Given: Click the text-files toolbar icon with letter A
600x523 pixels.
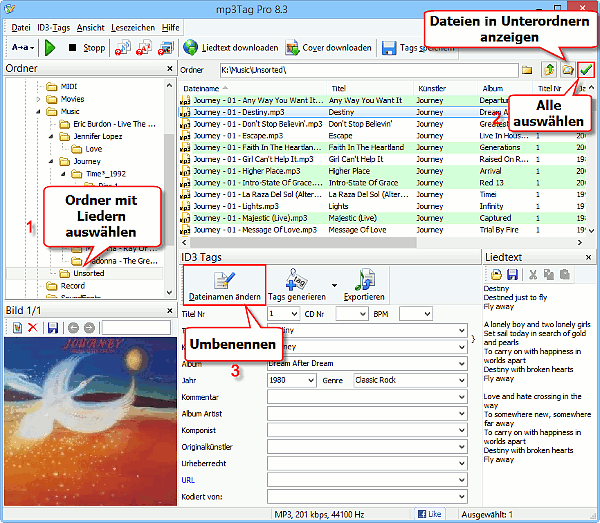Looking at the screenshot, I should coord(144,48).
